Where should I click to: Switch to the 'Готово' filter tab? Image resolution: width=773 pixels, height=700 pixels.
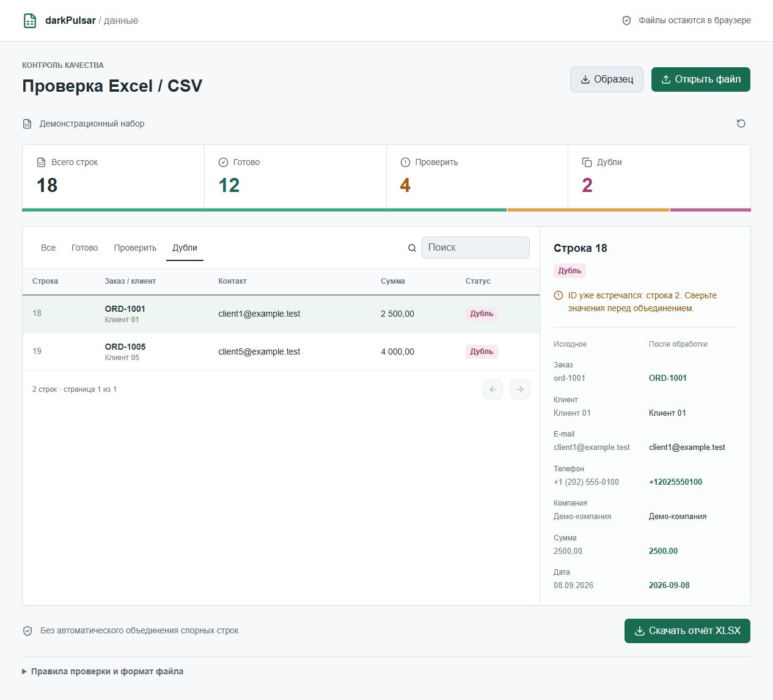85,248
